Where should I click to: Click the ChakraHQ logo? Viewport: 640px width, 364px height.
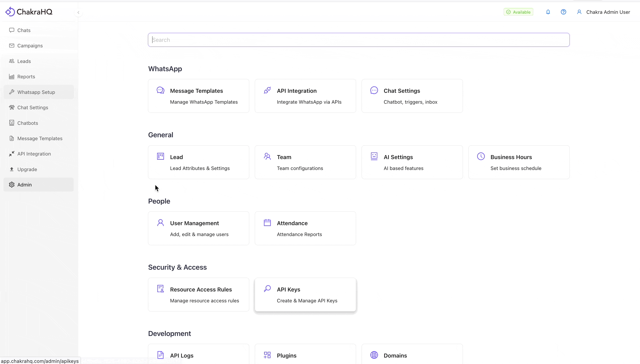29,12
